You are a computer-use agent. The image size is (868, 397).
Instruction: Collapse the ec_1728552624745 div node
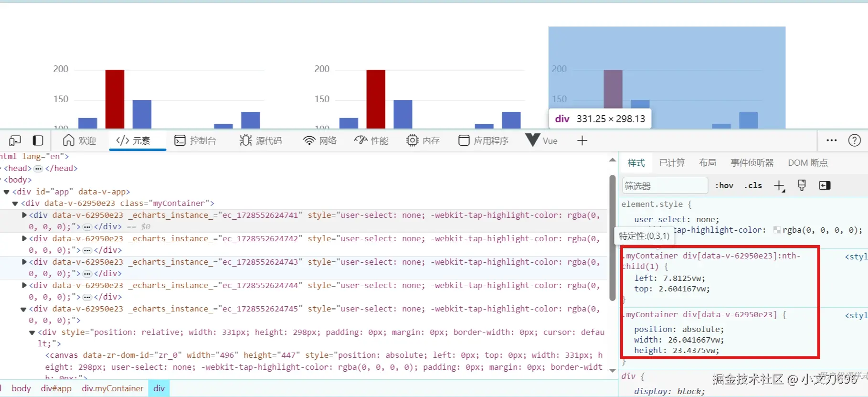click(x=23, y=309)
